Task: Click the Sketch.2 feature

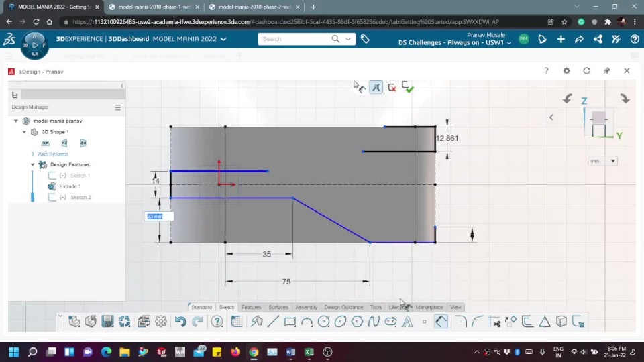Action: [x=80, y=197]
